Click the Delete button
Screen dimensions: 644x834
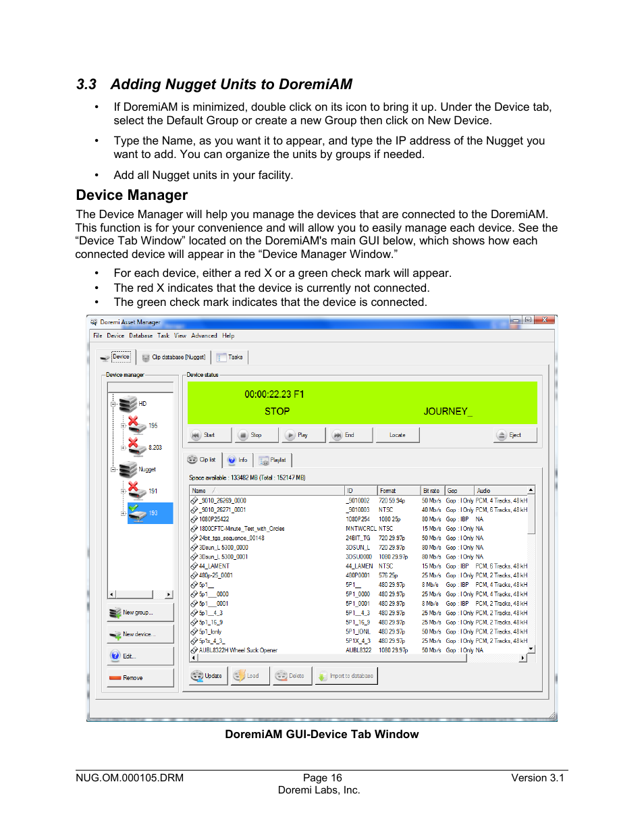[292, 676]
